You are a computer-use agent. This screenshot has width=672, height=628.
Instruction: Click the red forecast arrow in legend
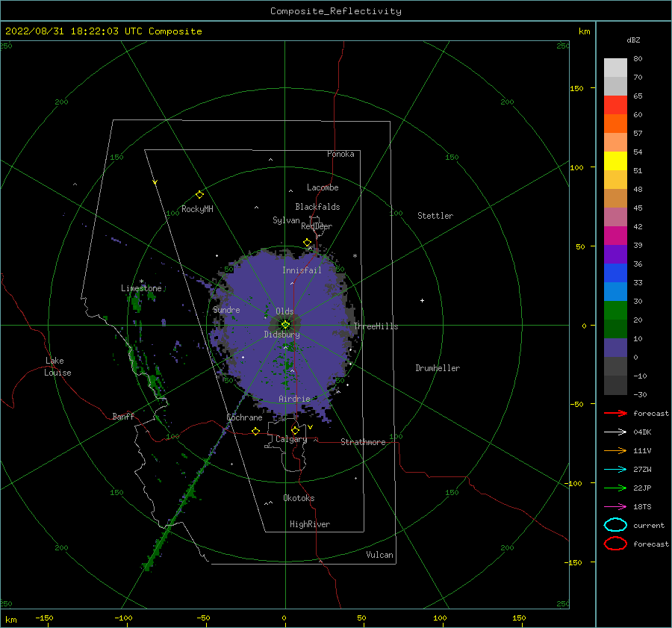[x=615, y=413]
